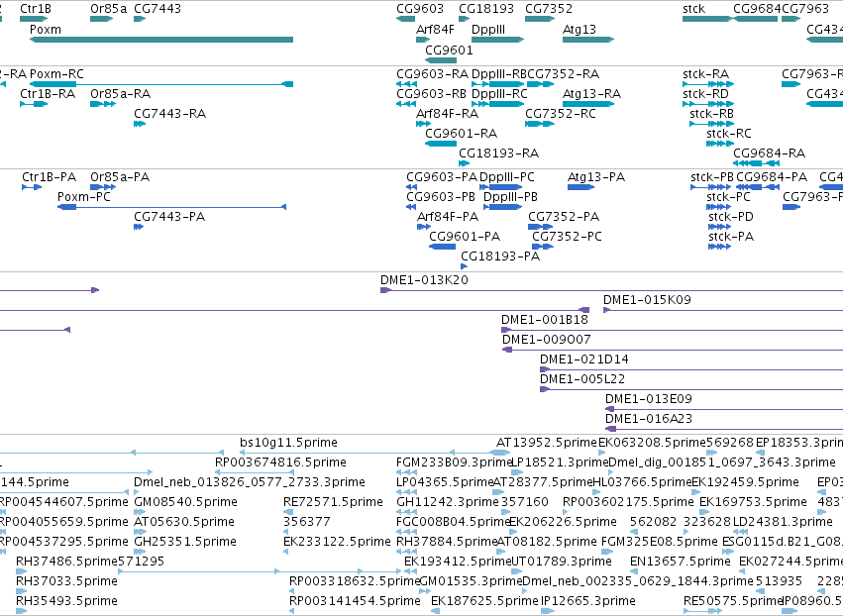This screenshot has width=843, height=616.
Task: Click the EK233122.5prime EST label
Action: point(337,543)
